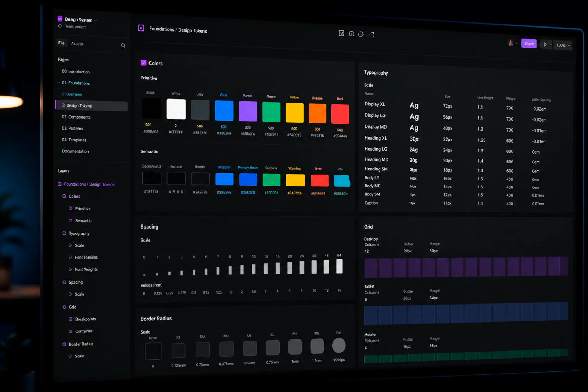Click the Typography layer icon
This screenshot has width=588, height=392.
coord(64,233)
